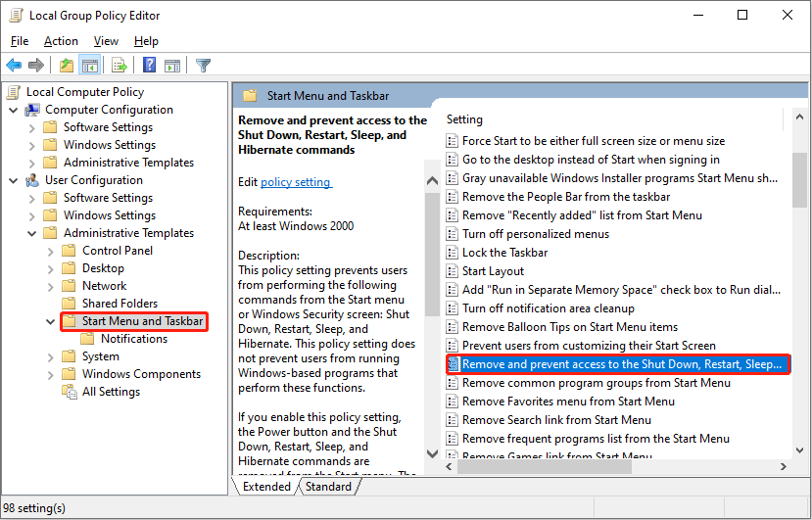The image size is (812, 520).
Task: Open the File menu
Action: [20, 41]
